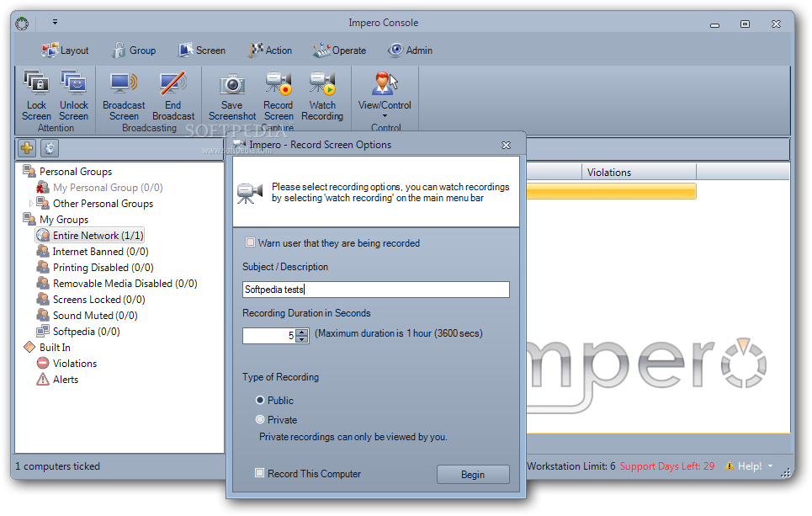812x516 pixels.
Task: Select Internet Banned (0/0) group
Action: (x=100, y=251)
